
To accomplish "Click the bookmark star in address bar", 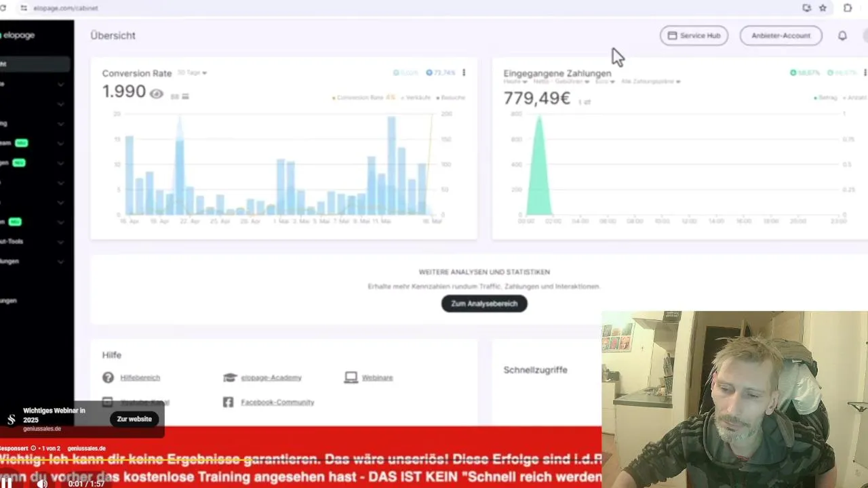I will click(x=823, y=8).
